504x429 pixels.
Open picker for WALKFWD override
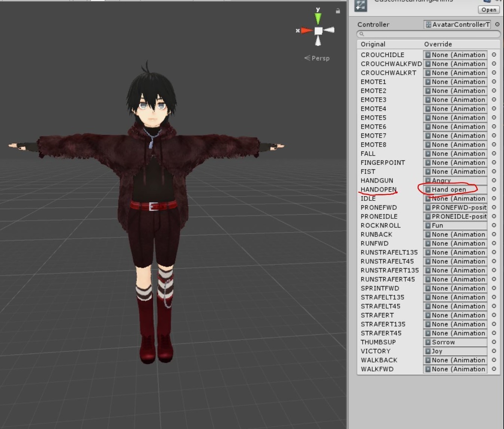coord(494,369)
